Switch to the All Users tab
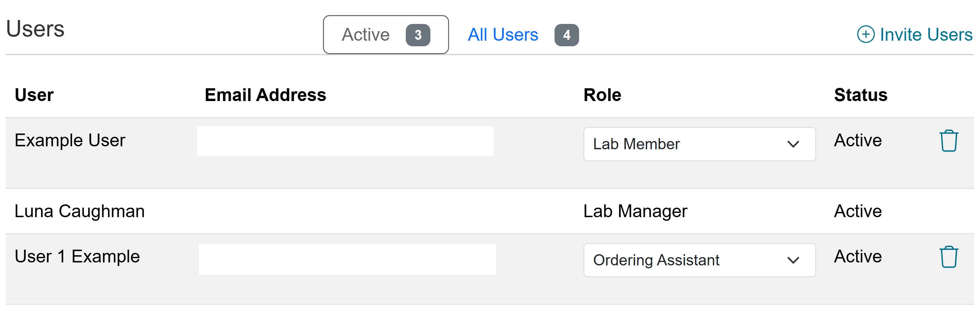This screenshot has height=310, width=980. 502,35
